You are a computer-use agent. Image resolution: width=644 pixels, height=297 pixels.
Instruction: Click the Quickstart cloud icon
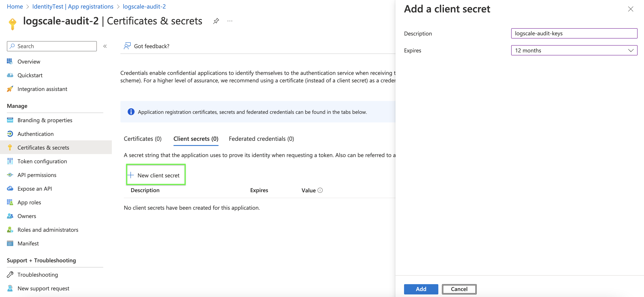click(10, 75)
